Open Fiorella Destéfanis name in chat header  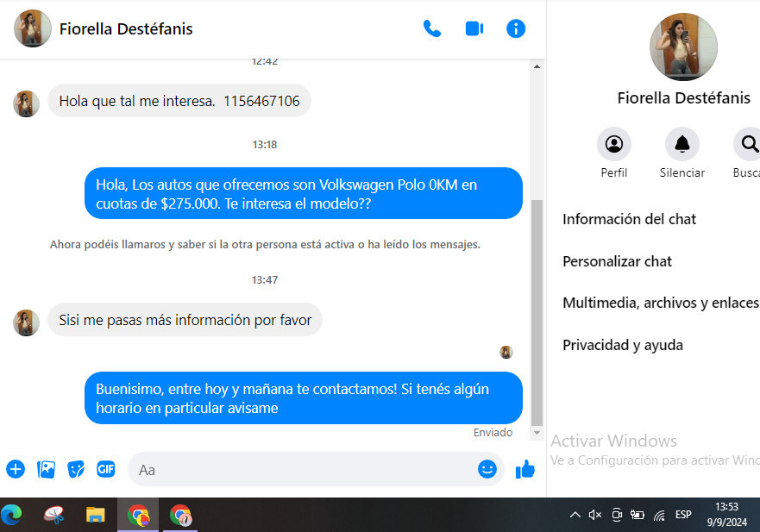tap(126, 28)
